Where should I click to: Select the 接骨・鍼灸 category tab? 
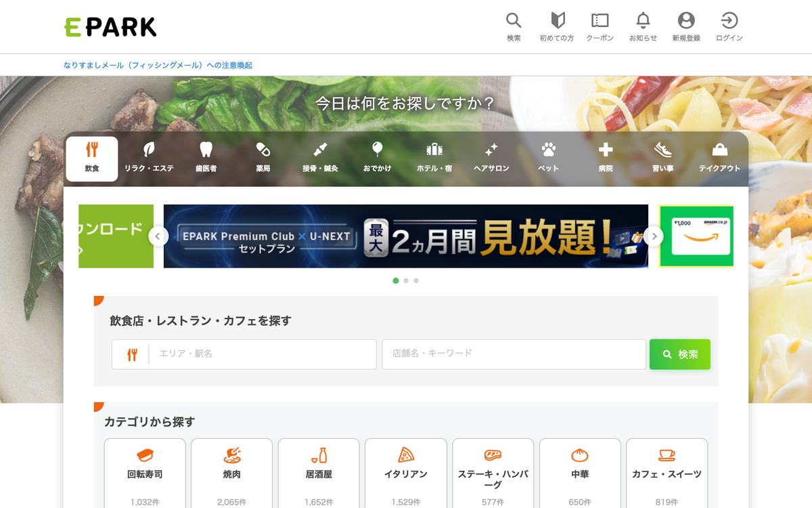click(320, 158)
